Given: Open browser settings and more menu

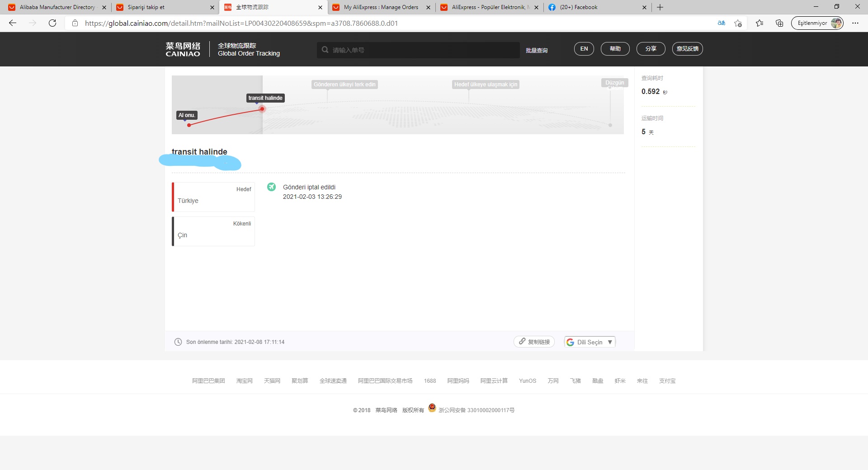Looking at the screenshot, I should tap(855, 23).
